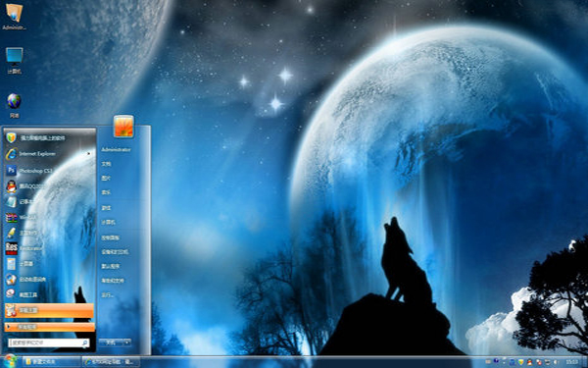588x368 pixels.
Task: Click the Windows Start orb on the taskbar
Action: [x=10, y=361]
